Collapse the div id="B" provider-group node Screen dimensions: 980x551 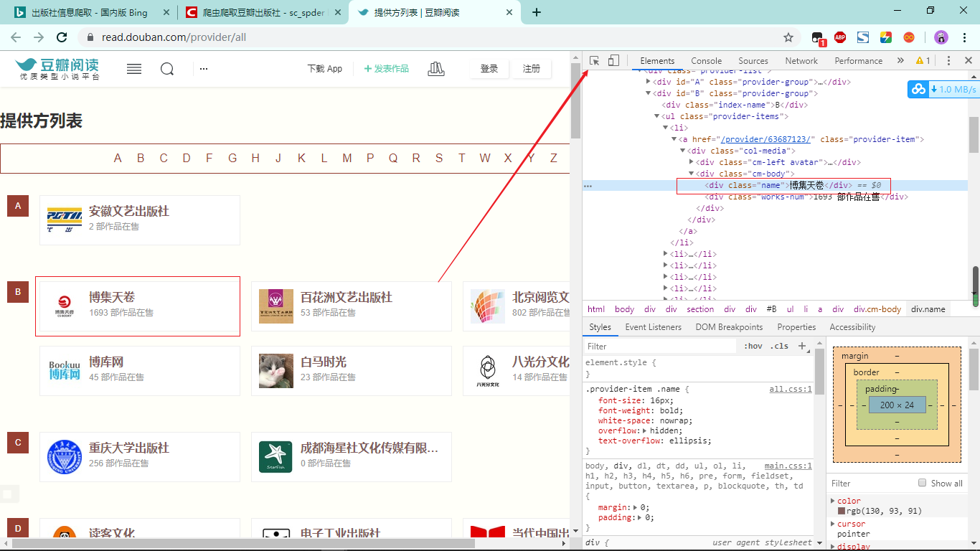[x=649, y=93]
